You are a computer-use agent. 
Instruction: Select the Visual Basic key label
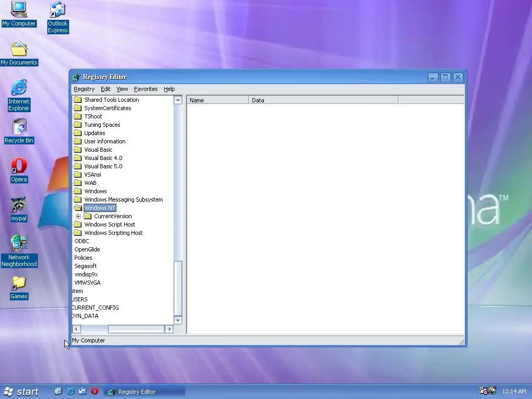click(x=98, y=150)
